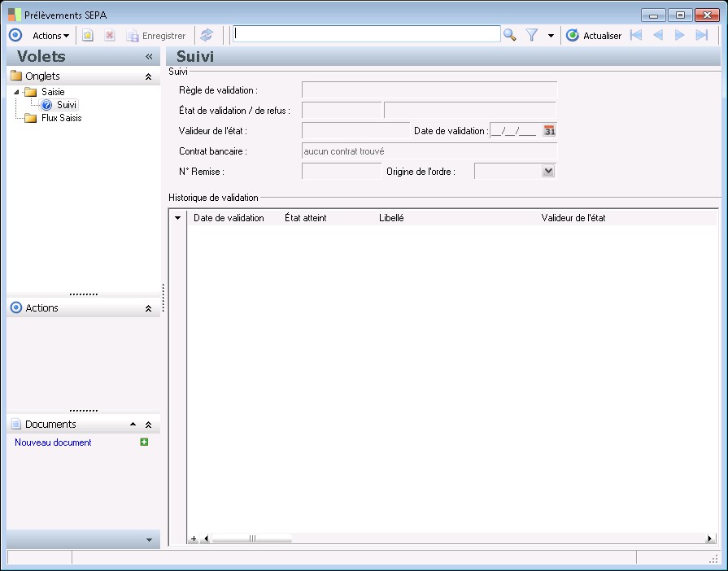Click the magnifying glass search icon
Viewport: 728px width, 571px height.
[x=510, y=35]
